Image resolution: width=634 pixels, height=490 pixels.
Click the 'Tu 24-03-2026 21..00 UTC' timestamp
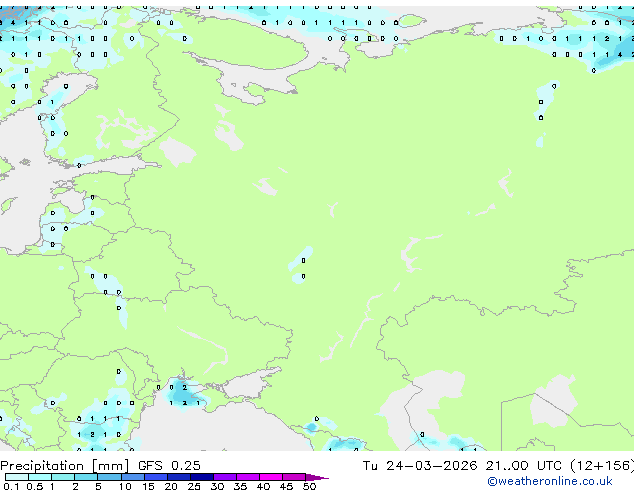tap(462, 466)
